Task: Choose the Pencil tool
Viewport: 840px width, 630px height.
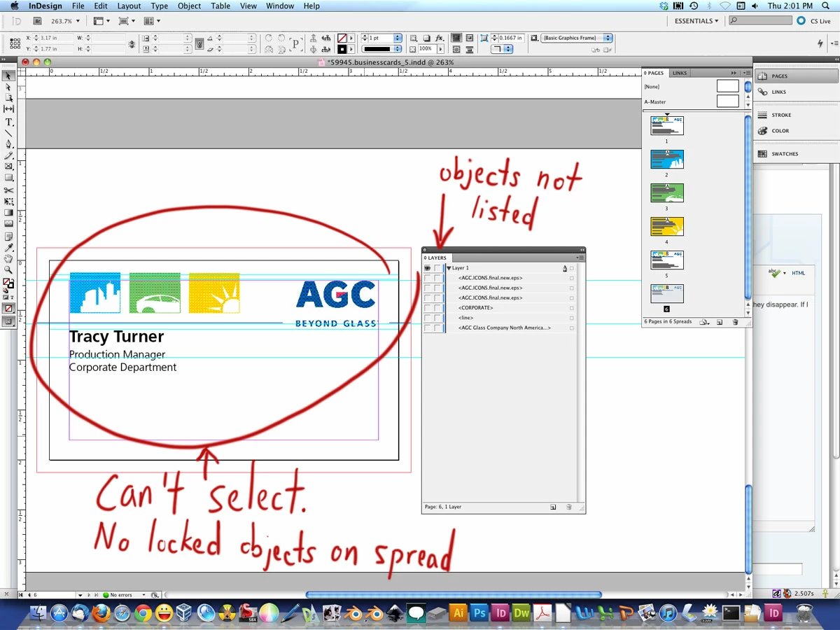Action: pyautogui.click(x=8, y=155)
